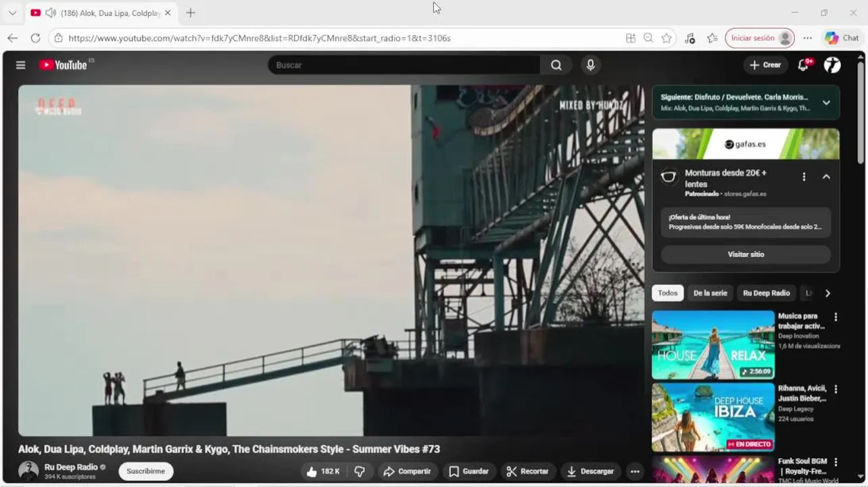
Task: Show more filter chips with arrow
Action: (827, 293)
